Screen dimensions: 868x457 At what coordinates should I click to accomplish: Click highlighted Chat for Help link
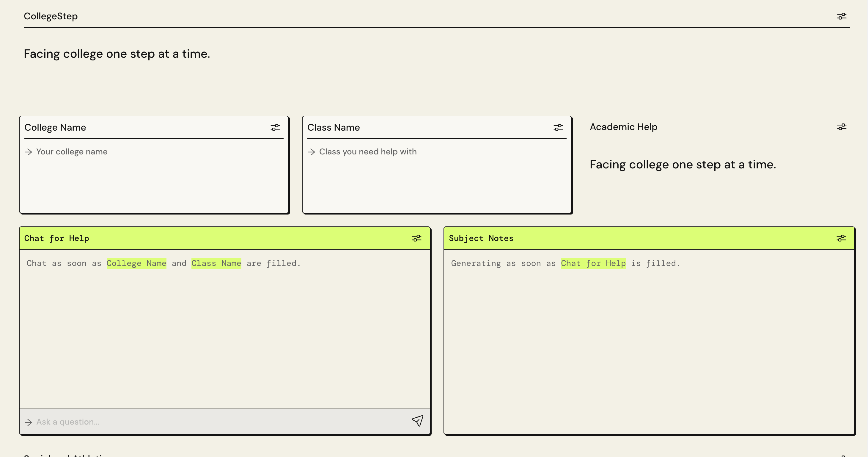[593, 263]
